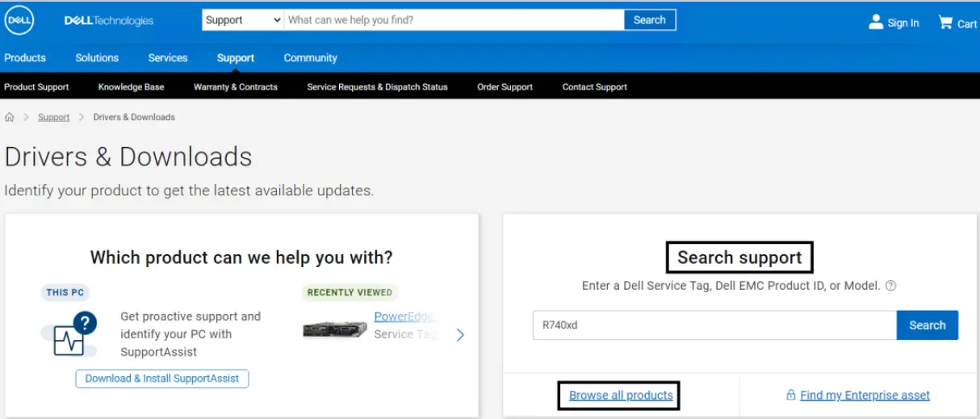This screenshot has height=419, width=980.
Task: Open the Products menu
Action: pos(25,58)
